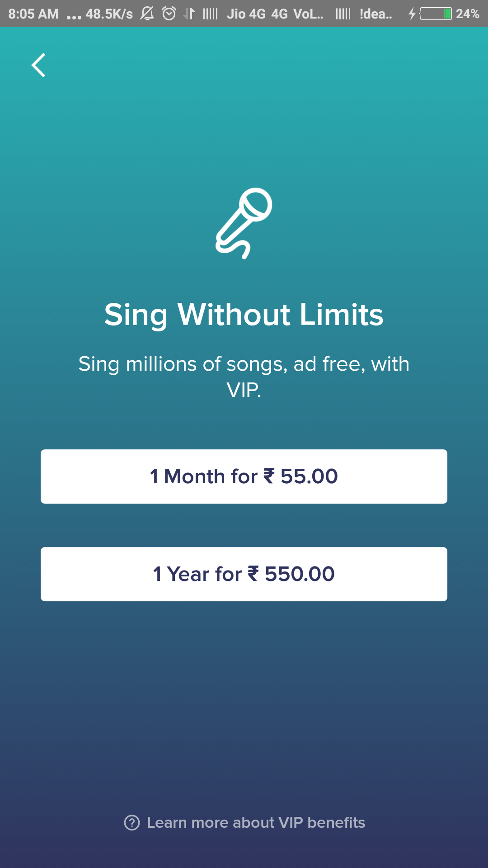Viewport: 488px width, 868px height.
Task: Tap the back arrow
Action: point(38,65)
